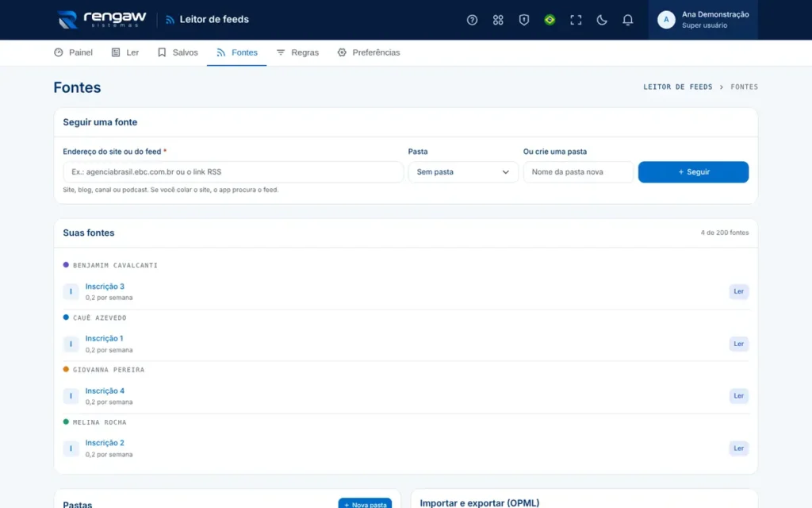Viewport: 812px width, 508px height.
Task: Click the 'MELINA ROCHA' folder label
Action: pyautogui.click(x=99, y=422)
